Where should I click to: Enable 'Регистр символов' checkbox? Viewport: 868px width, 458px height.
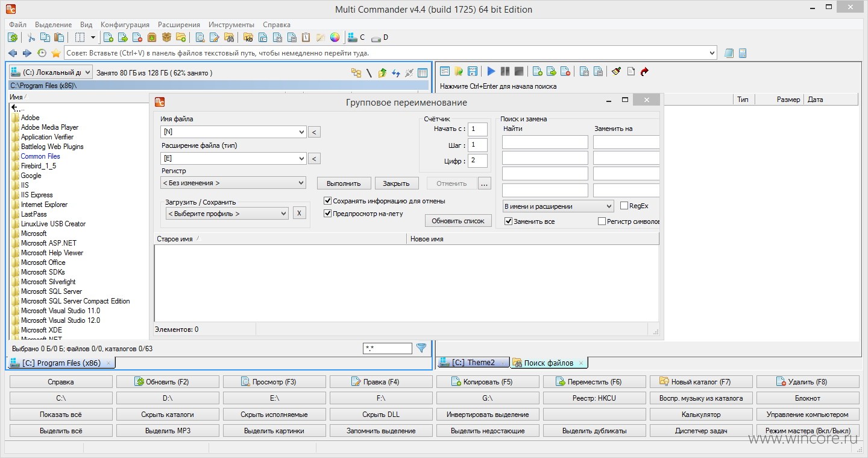(602, 221)
